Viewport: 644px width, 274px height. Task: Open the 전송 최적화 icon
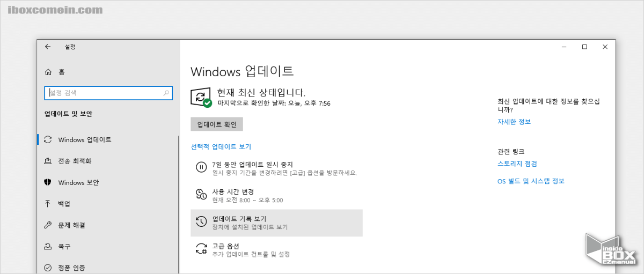coord(48,161)
